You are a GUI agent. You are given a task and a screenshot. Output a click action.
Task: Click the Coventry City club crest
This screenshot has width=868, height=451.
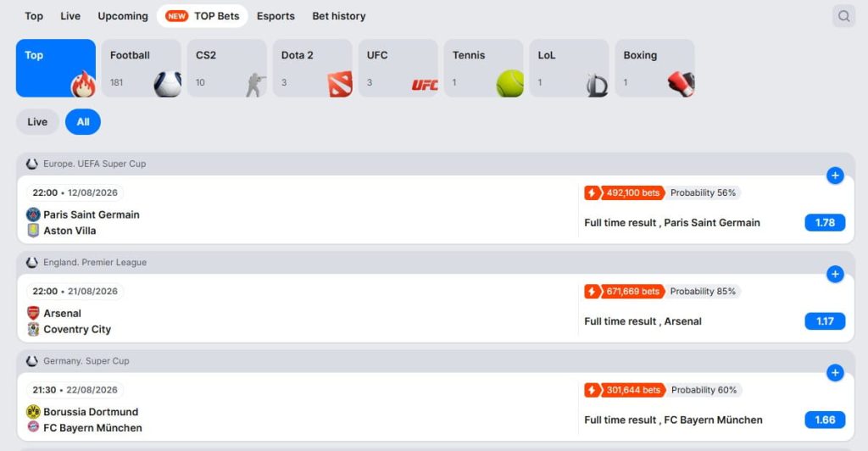(x=33, y=329)
